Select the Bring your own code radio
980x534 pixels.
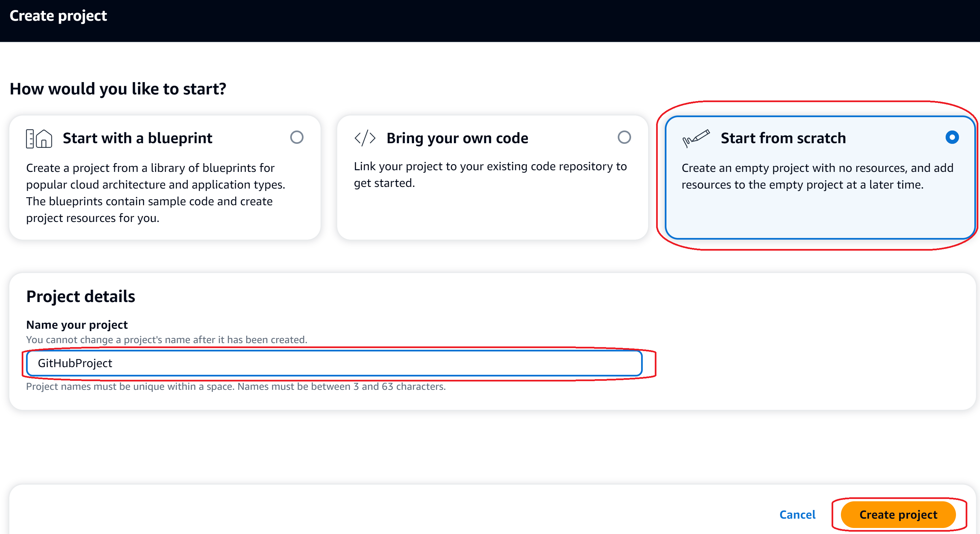[x=624, y=138]
